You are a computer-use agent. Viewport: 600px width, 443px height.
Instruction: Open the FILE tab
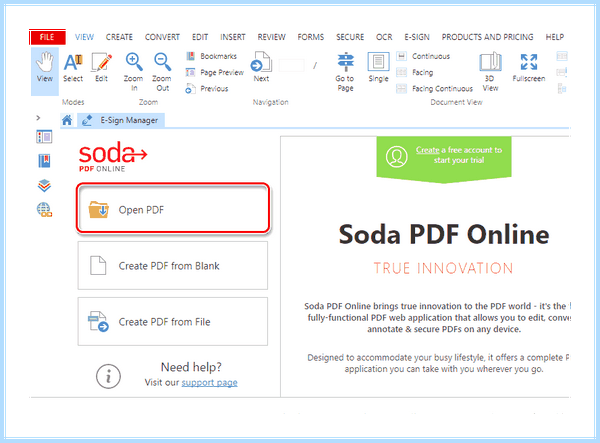click(47, 37)
